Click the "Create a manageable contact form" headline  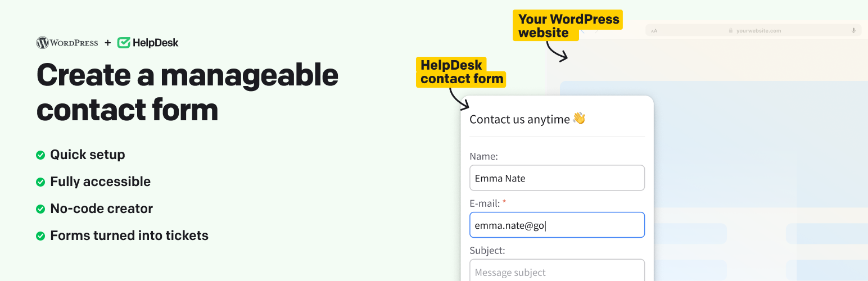pos(187,92)
